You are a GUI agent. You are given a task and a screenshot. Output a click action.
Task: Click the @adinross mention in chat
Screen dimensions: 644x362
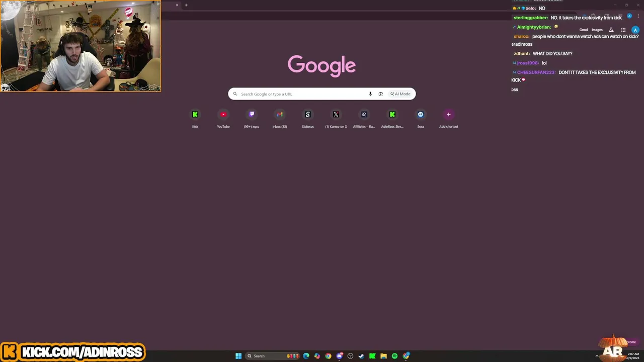point(522,44)
